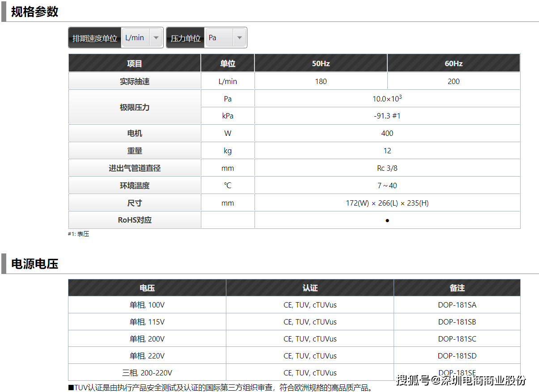Open the L/min pumping speed unit dropdown

coord(142,38)
